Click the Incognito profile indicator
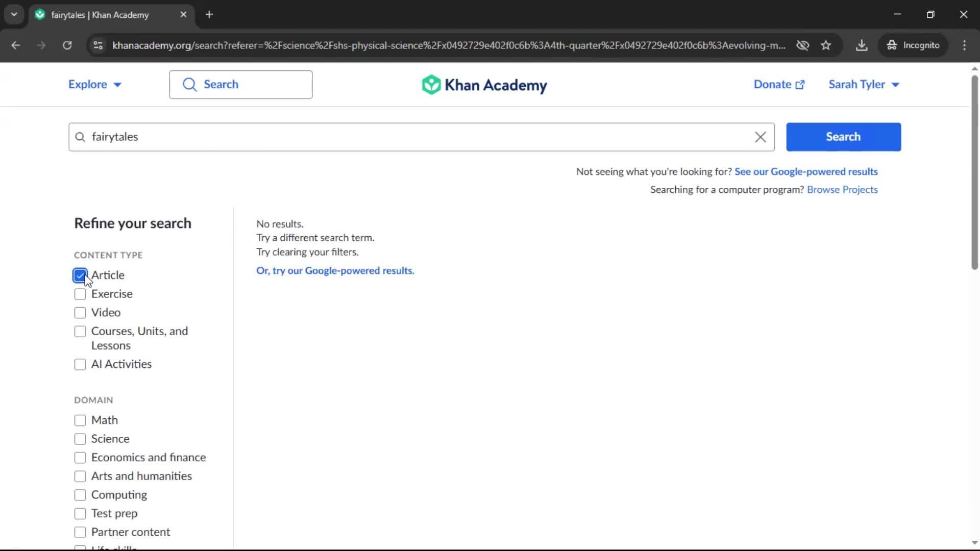 [913, 45]
